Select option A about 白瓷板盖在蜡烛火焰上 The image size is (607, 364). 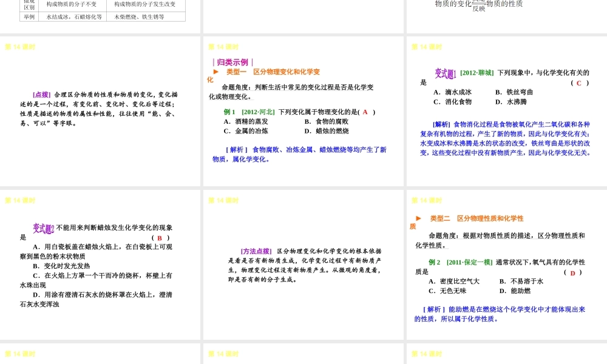coord(96,251)
